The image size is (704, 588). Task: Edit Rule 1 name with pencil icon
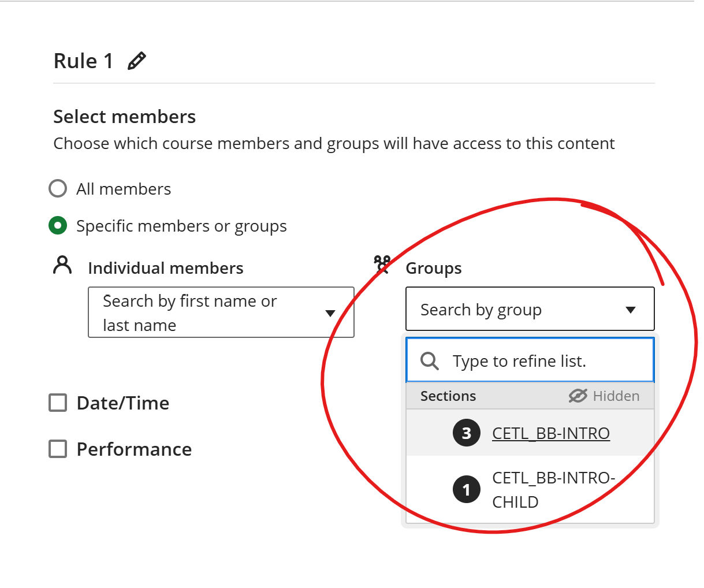tap(137, 61)
